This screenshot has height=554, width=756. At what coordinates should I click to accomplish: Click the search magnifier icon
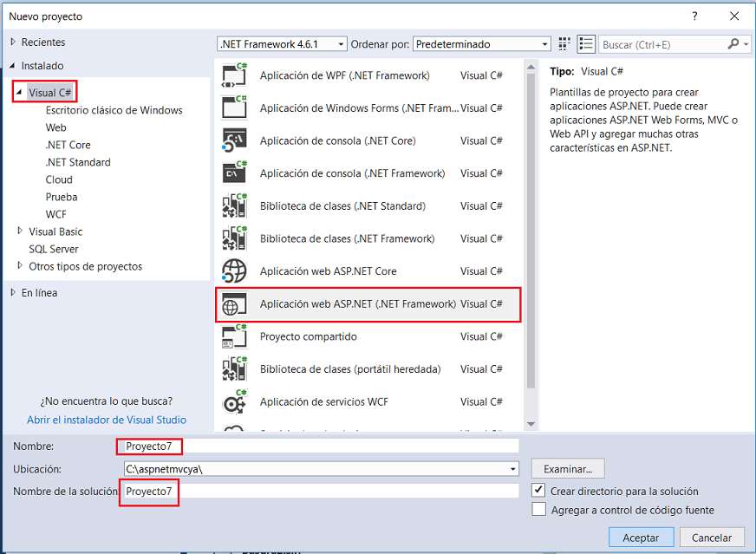click(733, 44)
